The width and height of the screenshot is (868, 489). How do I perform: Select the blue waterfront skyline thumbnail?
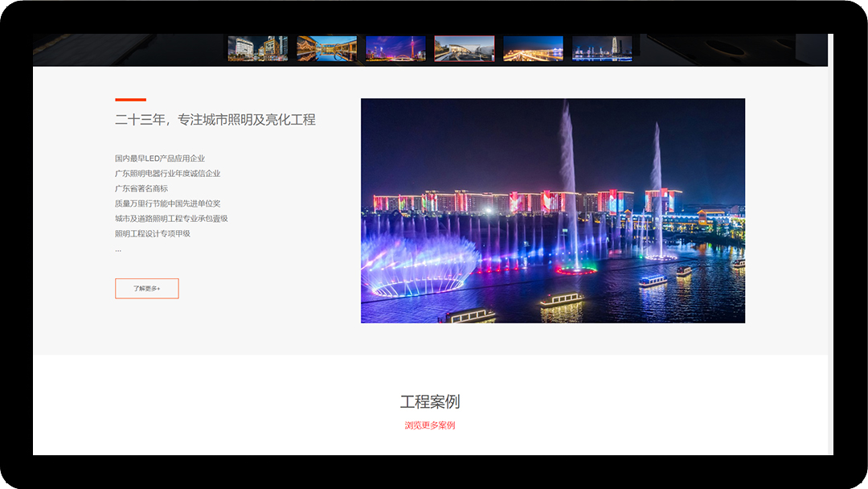[602, 49]
